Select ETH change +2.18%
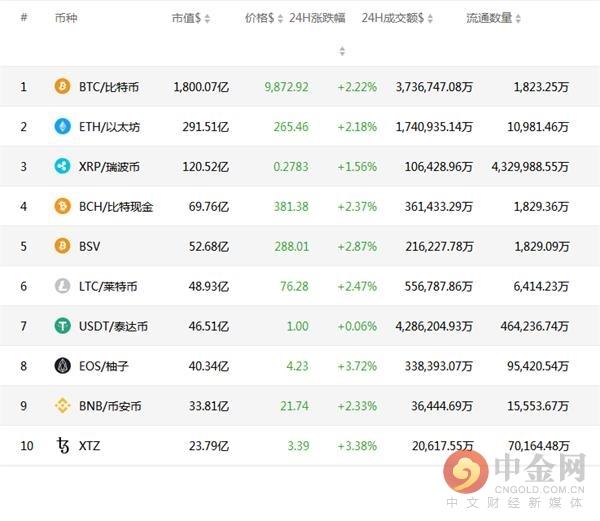Image resolution: width=600 pixels, height=521 pixels. (357, 127)
